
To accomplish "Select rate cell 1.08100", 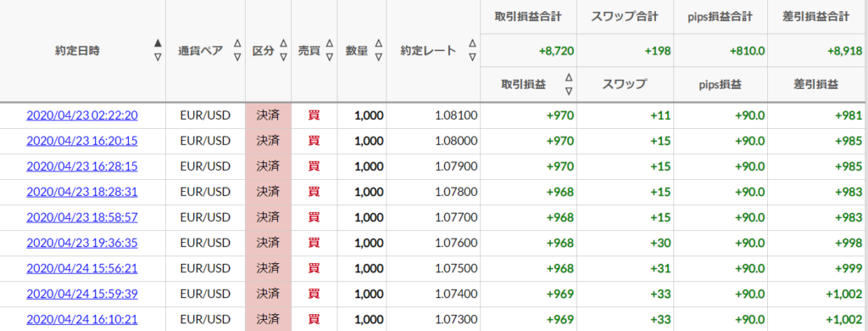I will 456,115.
